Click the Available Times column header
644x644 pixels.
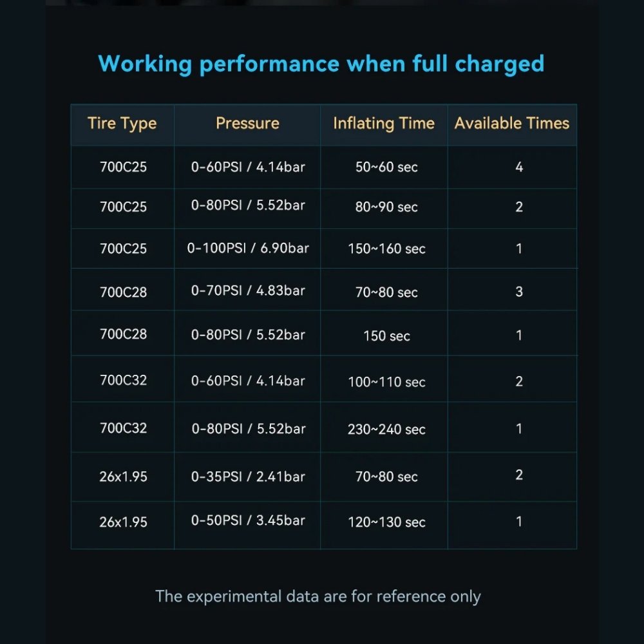point(512,124)
